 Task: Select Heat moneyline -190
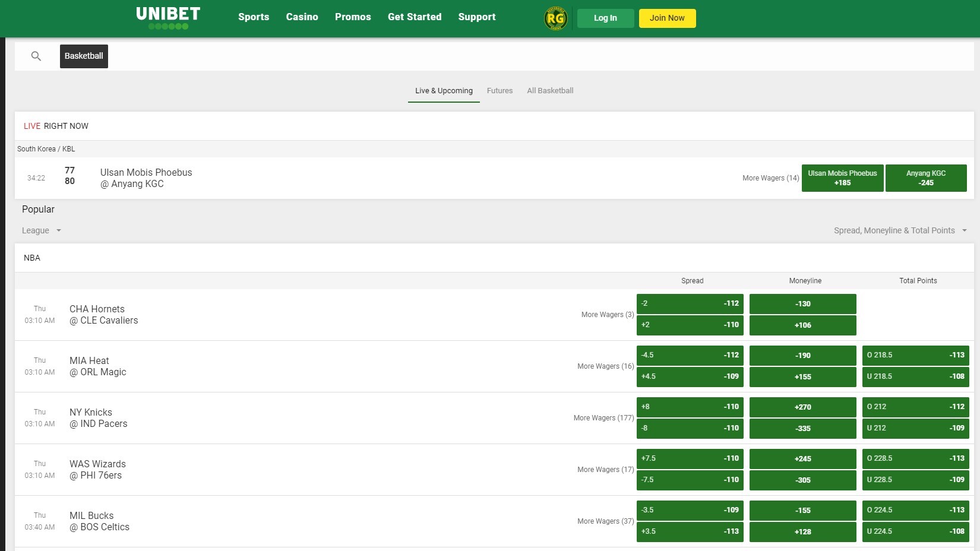803,355
